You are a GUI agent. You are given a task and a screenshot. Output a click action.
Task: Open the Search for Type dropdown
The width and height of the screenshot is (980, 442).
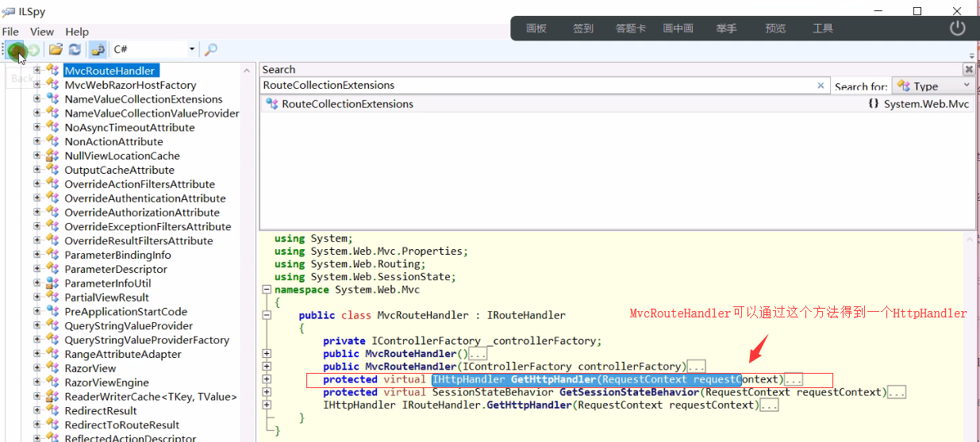(x=933, y=86)
